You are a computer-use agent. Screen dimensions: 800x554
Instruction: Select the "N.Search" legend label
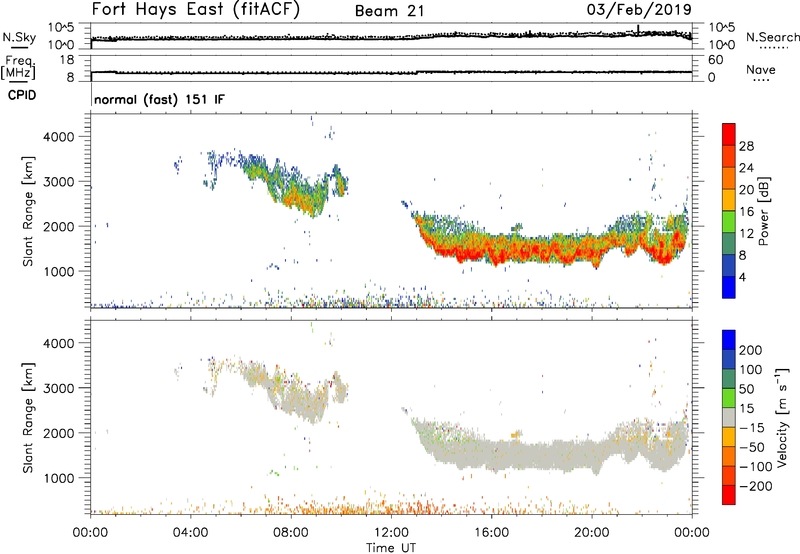pos(772,37)
